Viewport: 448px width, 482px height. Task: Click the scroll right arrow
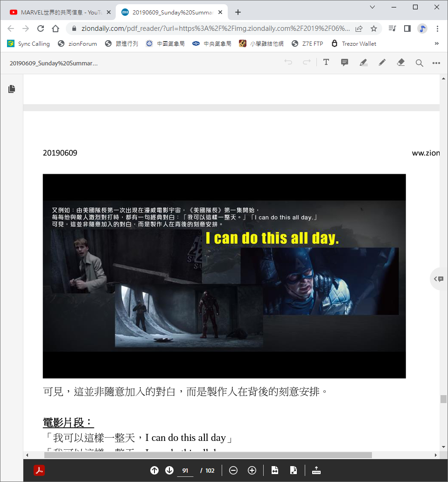click(436, 455)
